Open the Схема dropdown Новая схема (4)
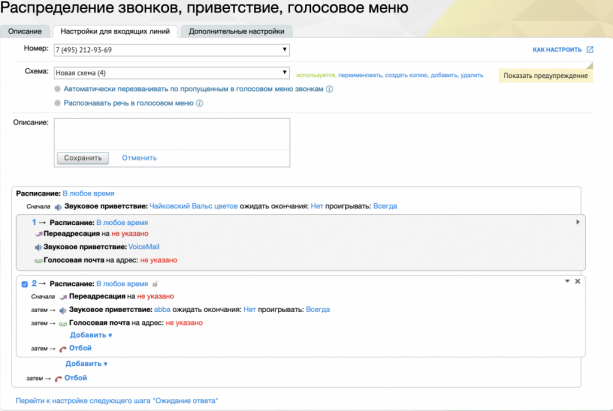This screenshot has width=613, height=411. (172, 73)
